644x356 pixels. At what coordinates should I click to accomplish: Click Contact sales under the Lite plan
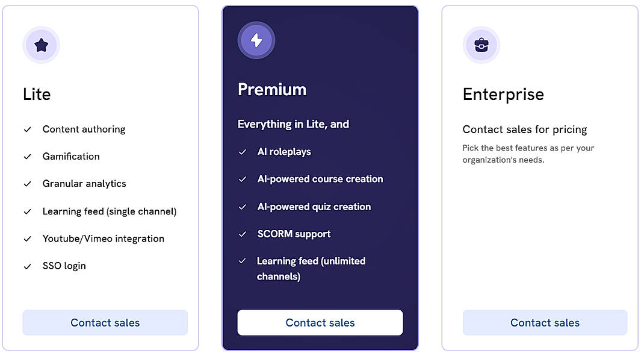pyautogui.click(x=105, y=322)
